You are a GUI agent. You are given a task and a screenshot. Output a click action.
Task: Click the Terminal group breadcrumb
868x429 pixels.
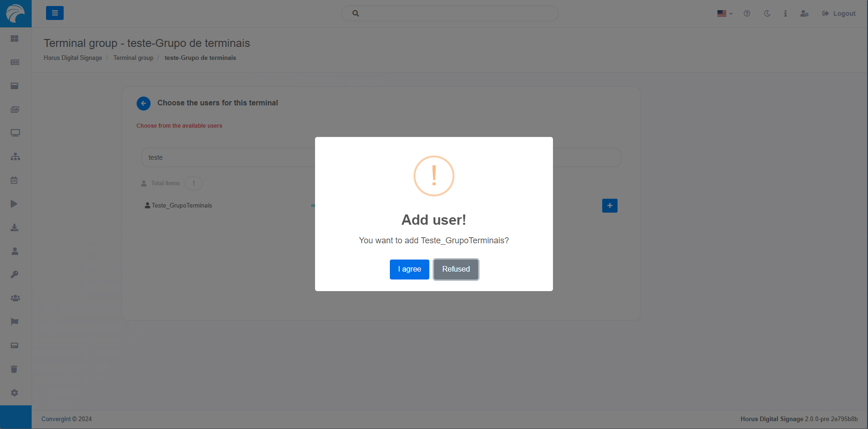133,58
